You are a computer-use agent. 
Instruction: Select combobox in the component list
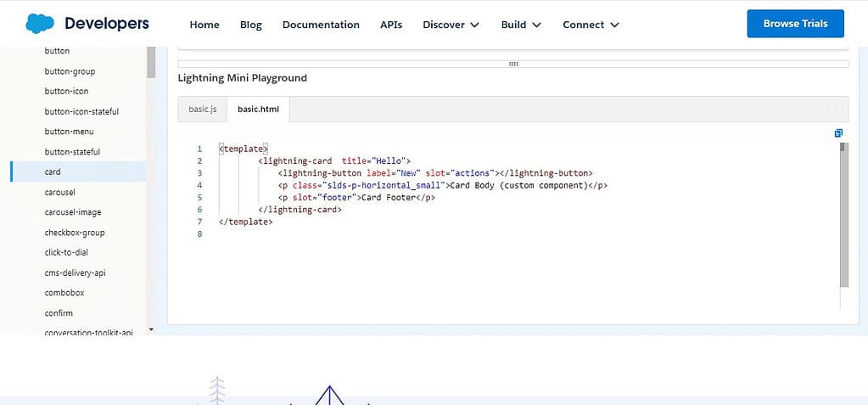(x=64, y=293)
